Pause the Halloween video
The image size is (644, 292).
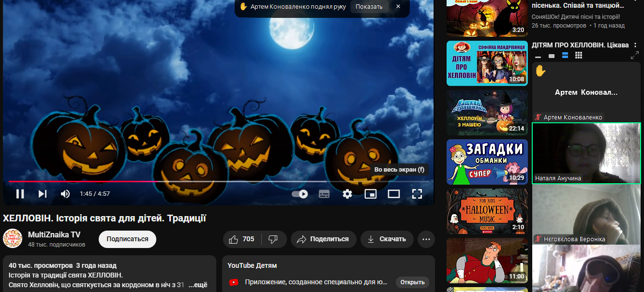20,194
